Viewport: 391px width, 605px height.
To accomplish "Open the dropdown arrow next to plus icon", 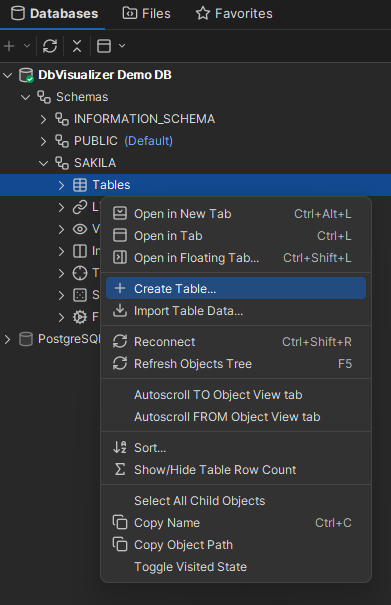I will click(27, 46).
